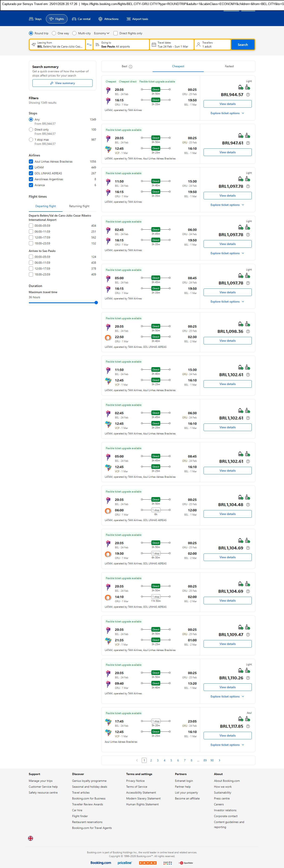Click price info icon beside BRL944.57
Screen dimensions: 284x868
point(248,95)
